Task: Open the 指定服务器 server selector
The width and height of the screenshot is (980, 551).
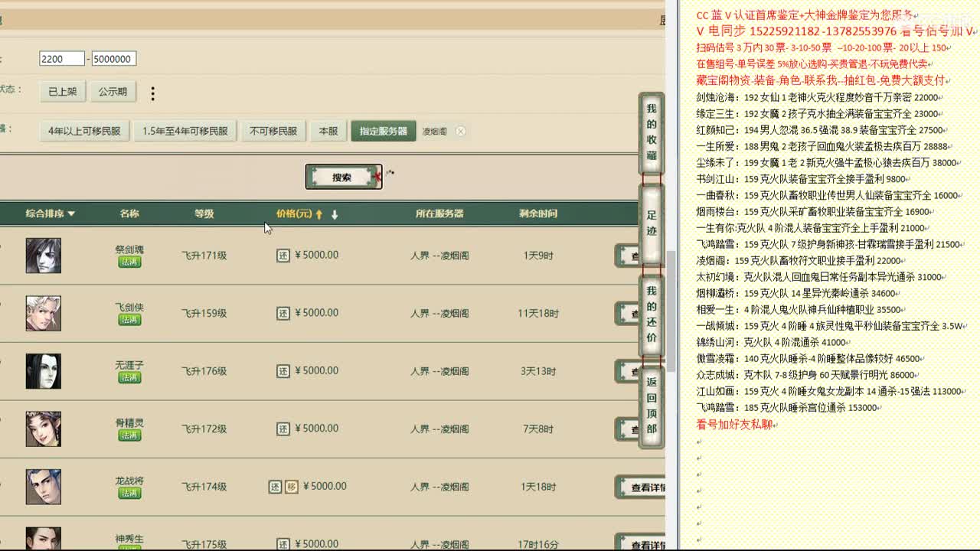Action: coord(383,130)
